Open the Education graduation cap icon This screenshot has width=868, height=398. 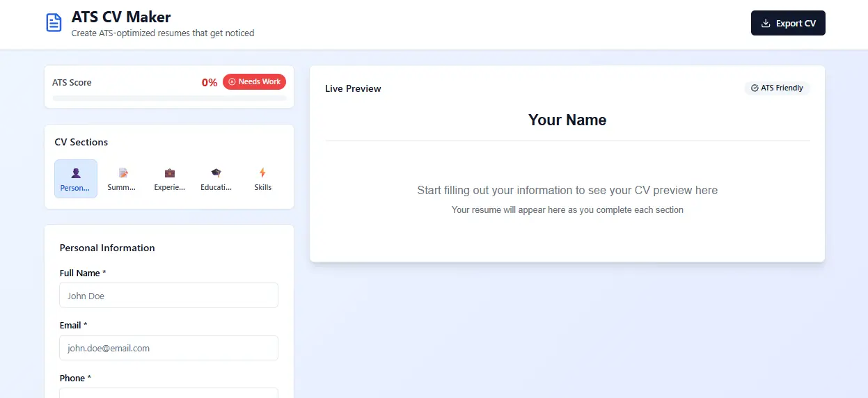tap(216, 173)
